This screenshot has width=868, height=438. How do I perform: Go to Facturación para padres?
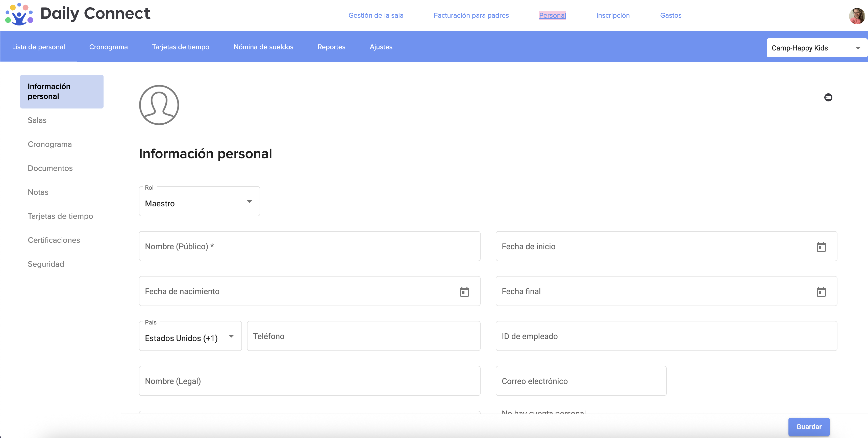(471, 15)
